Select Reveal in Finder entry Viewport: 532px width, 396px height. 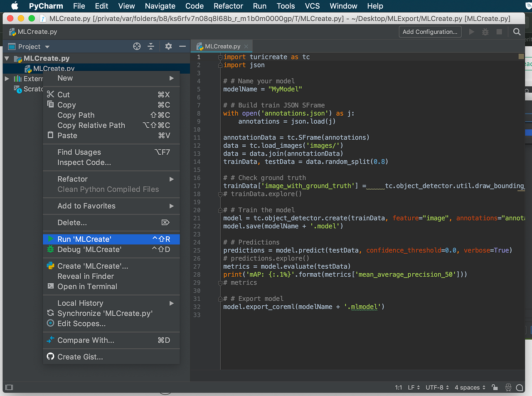click(x=111, y=276)
